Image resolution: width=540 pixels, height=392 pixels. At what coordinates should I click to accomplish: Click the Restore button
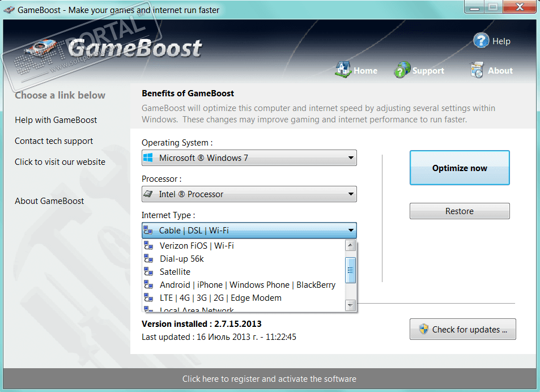(460, 211)
